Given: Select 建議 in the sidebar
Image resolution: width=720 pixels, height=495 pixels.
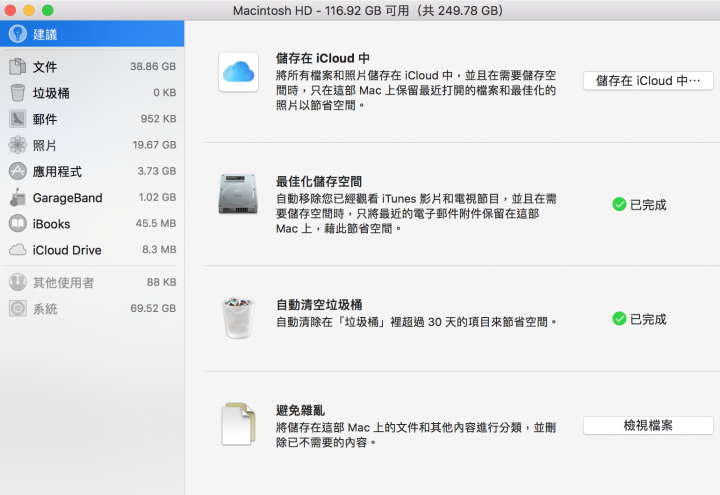Looking at the screenshot, I should 92,34.
